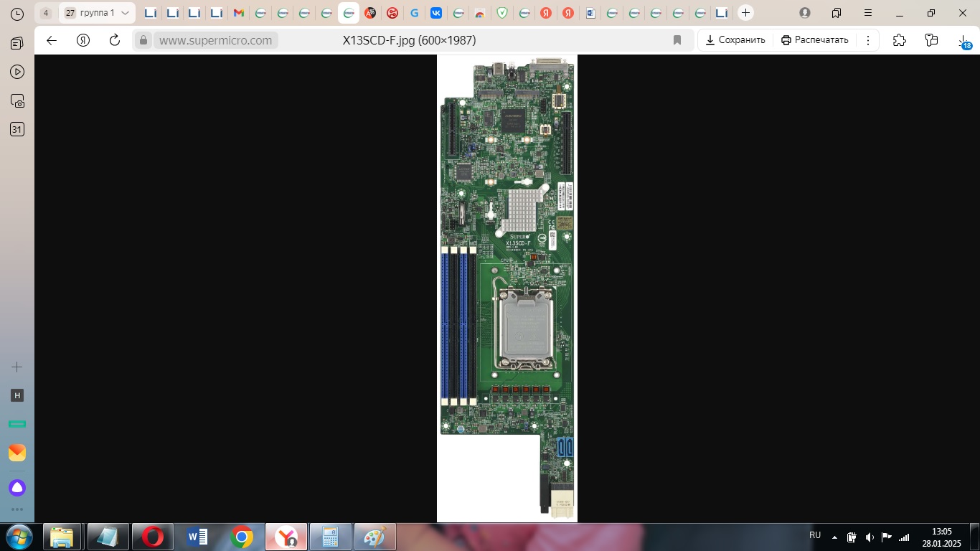Open a new tab with the plus button
Image resolution: width=980 pixels, height=551 pixels.
tap(746, 13)
